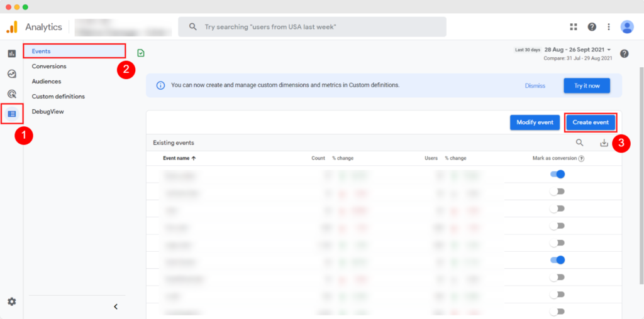Viewport: 644px width, 319px height.
Task: Toggle off conversion for the sixth event row
Action: 557,260
